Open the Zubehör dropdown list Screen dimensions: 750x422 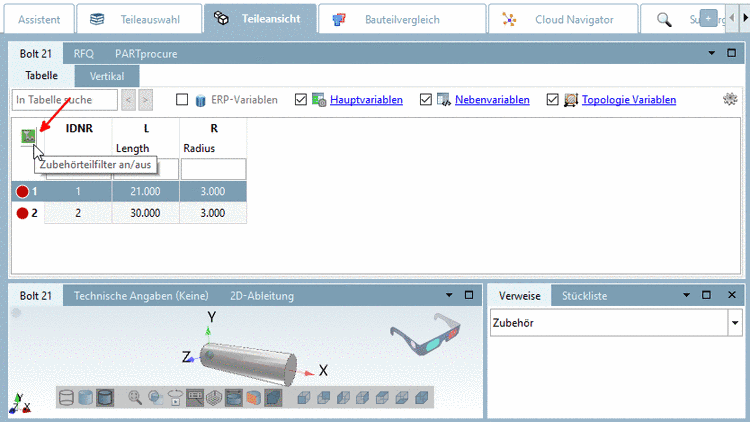[x=735, y=323]
